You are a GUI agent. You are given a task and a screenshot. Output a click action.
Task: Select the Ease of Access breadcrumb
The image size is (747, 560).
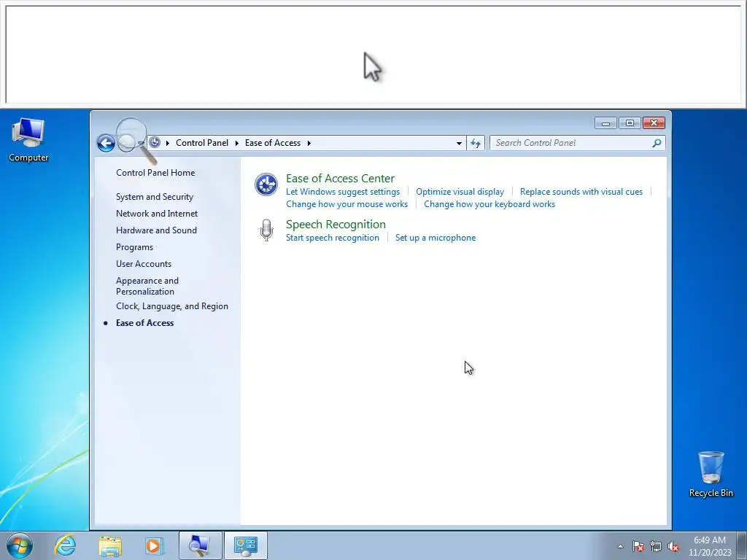[273, 143]
